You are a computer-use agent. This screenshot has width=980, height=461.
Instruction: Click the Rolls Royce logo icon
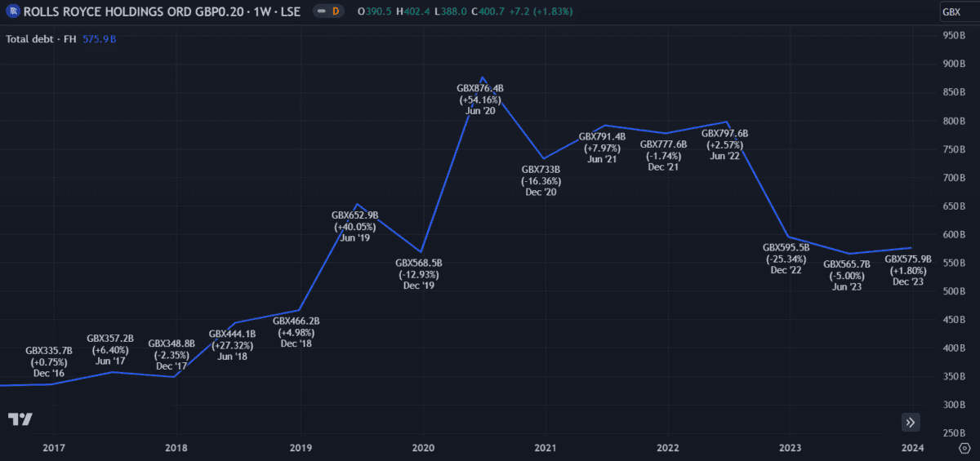14,11
